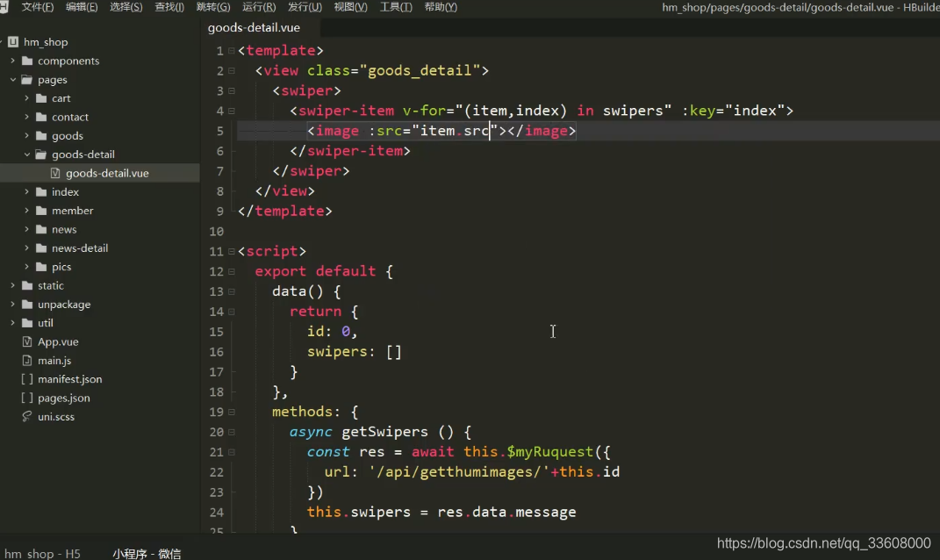
Task: Click the news-detail folder icon
Action: click(x=40, y=248)
